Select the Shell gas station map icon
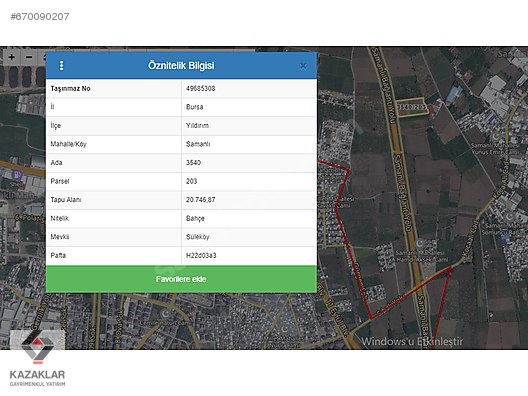Screen dimensions: 528x396 [x=16, y=175]
